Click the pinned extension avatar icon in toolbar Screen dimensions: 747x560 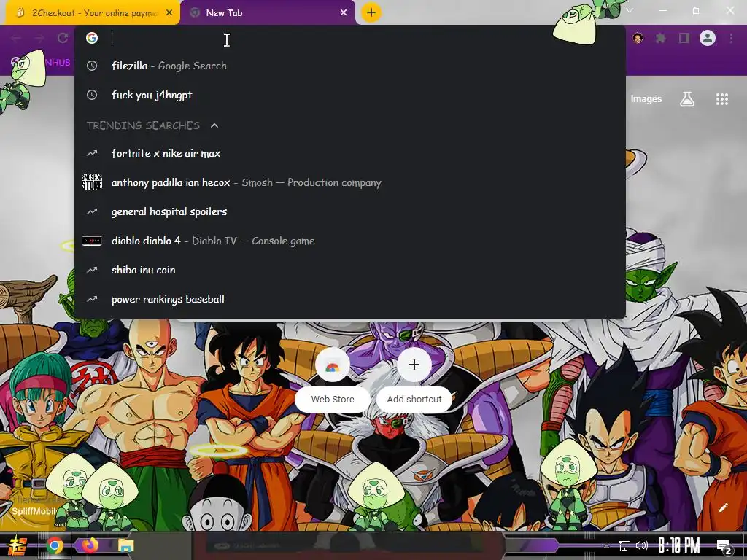[x=638, y=38]
